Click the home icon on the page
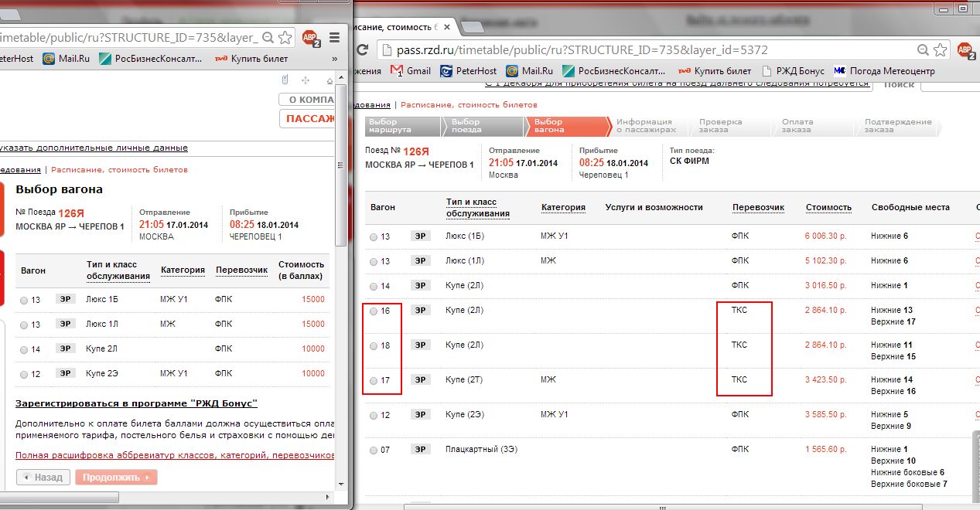The height and width of the screenshot is (510, 980). point(330,80)
